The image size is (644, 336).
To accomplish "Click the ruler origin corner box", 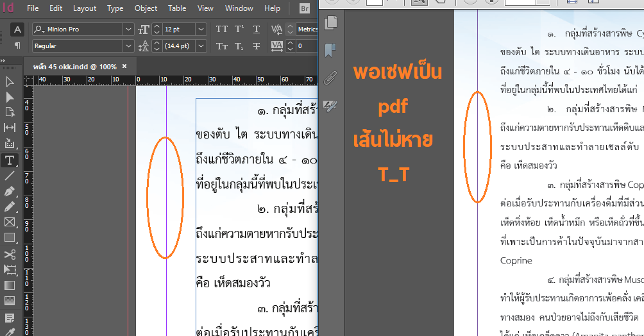I will click(x=28, y=80).
